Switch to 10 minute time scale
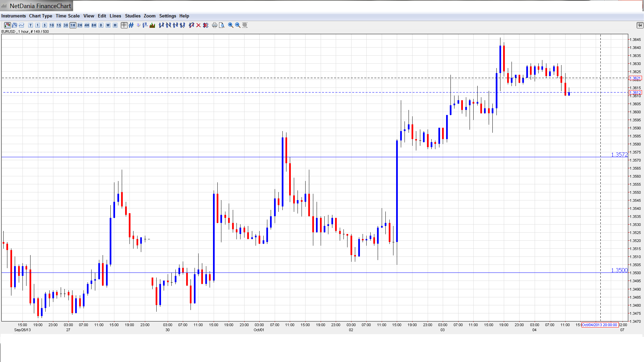The width and height of the screenshot is (644, 362). [52, 25]
